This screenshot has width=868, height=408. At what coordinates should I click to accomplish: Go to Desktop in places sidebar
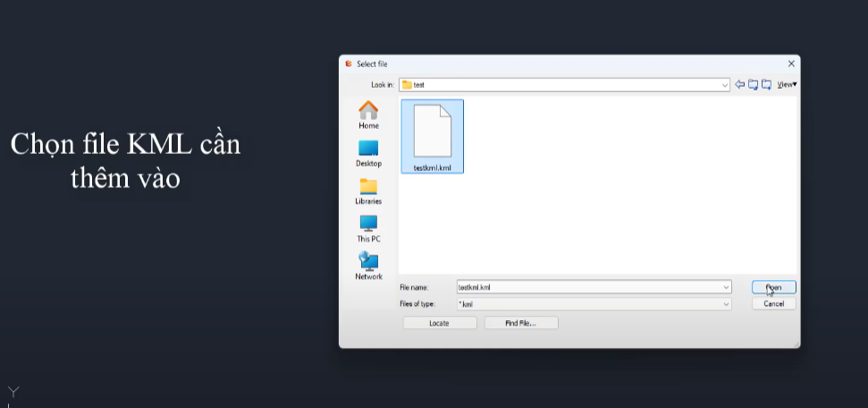(x=368, y=153)
